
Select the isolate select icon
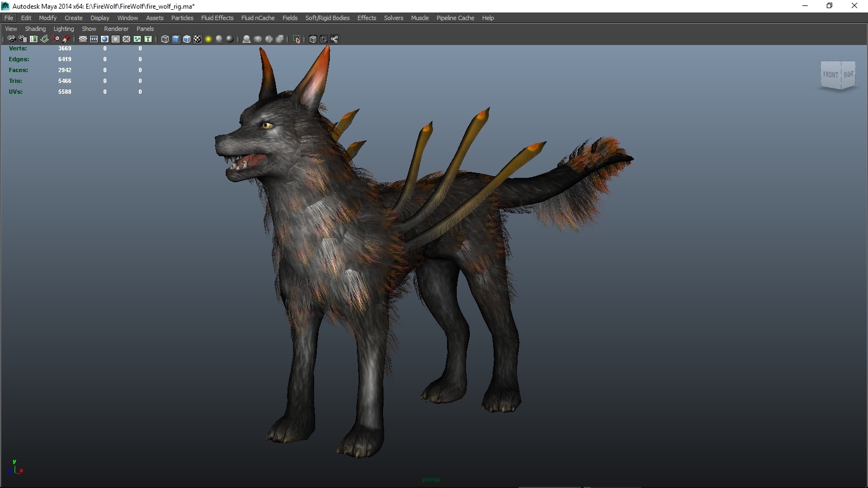[x=296, y=38]
